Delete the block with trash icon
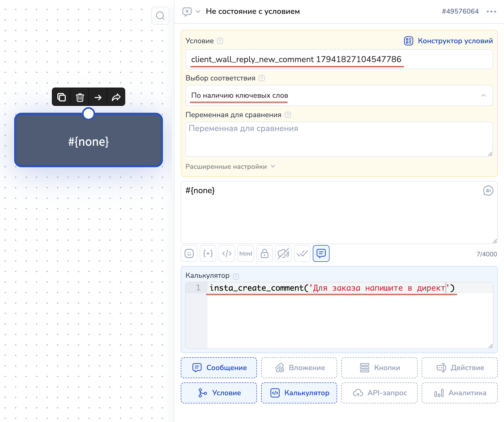 (x=80, y=97)
